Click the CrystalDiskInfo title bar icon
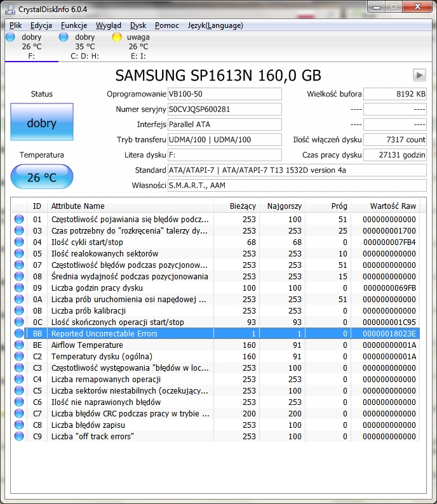437x504 pixels. [10, 10]
